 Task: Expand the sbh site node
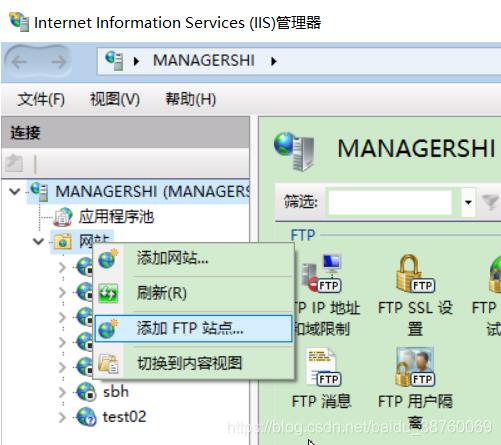pos(62,392)
